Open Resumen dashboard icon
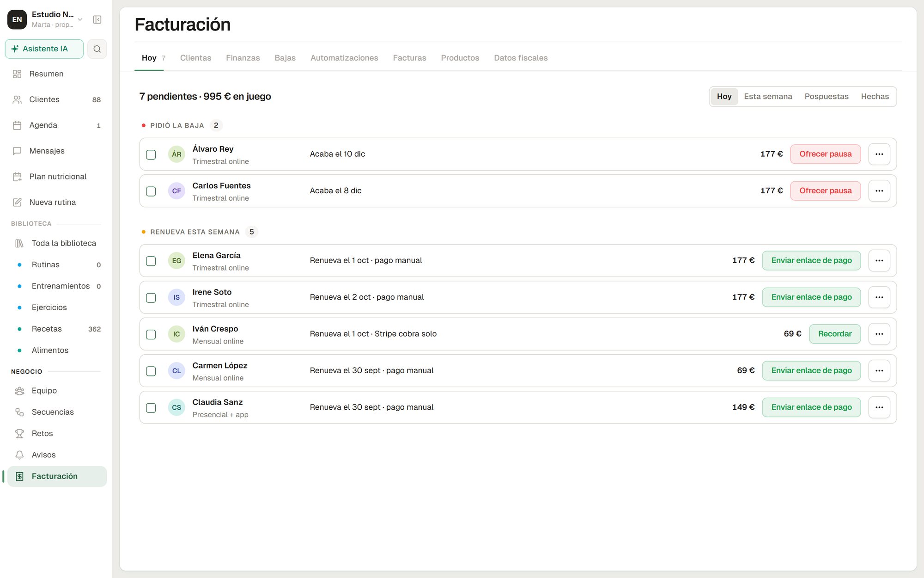The width and height of the screenshot is (924, 578). [17, 74]
